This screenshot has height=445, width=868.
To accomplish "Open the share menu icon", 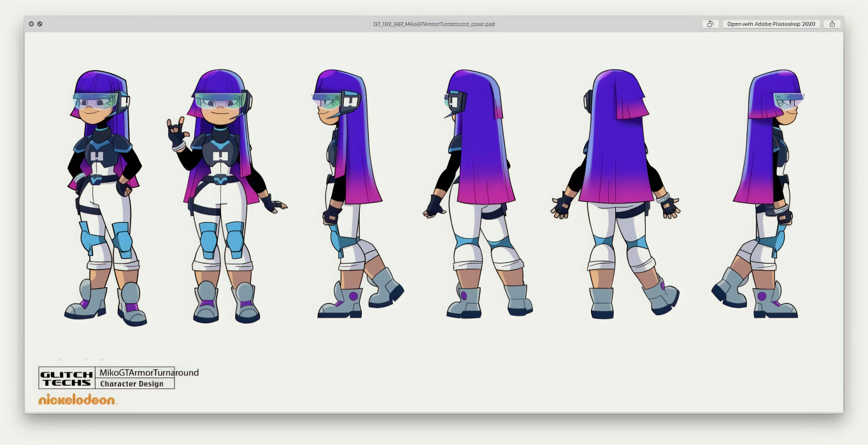I will click(x=832, y=24).
